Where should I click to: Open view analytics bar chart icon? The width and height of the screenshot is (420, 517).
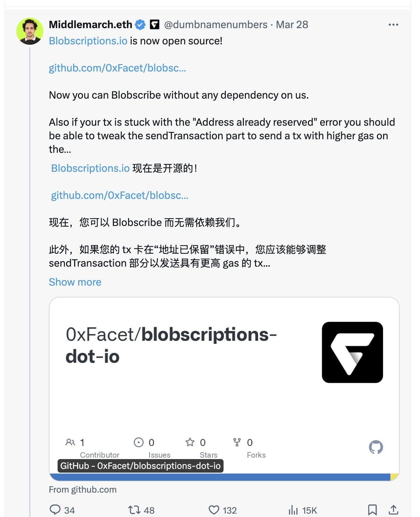[x=293, y=510]
